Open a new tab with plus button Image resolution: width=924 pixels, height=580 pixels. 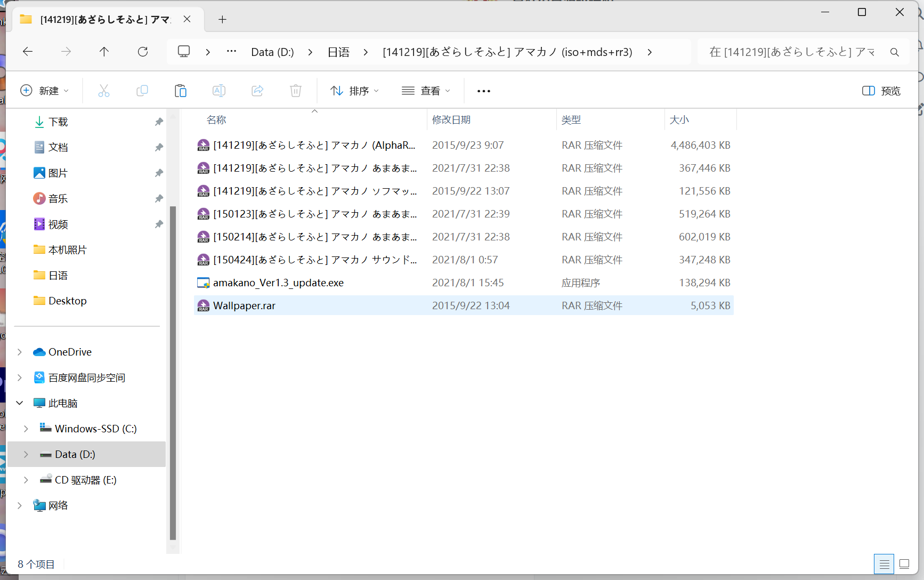coord(222,20)
